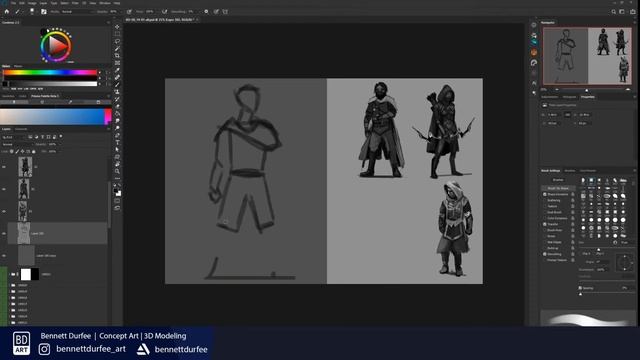Switch to the Clone Source tab
The width and height of the screenshot is (640, 360).
[588, 171]
